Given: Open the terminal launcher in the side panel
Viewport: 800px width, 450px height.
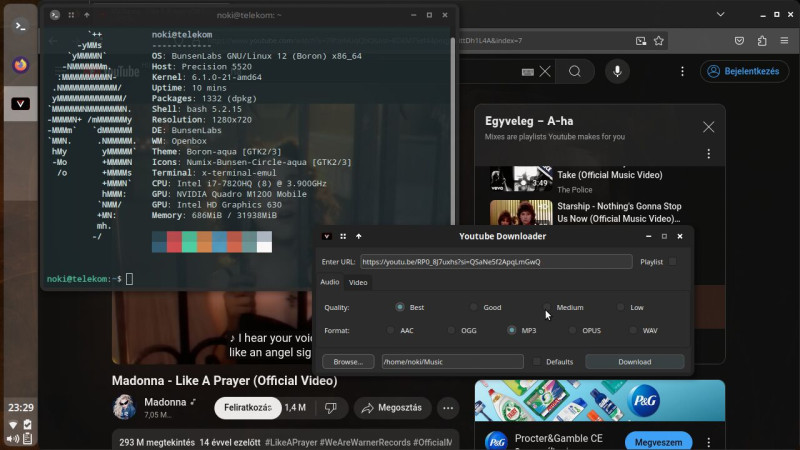Looking at the screenshot, I should (x=20, y=26).
